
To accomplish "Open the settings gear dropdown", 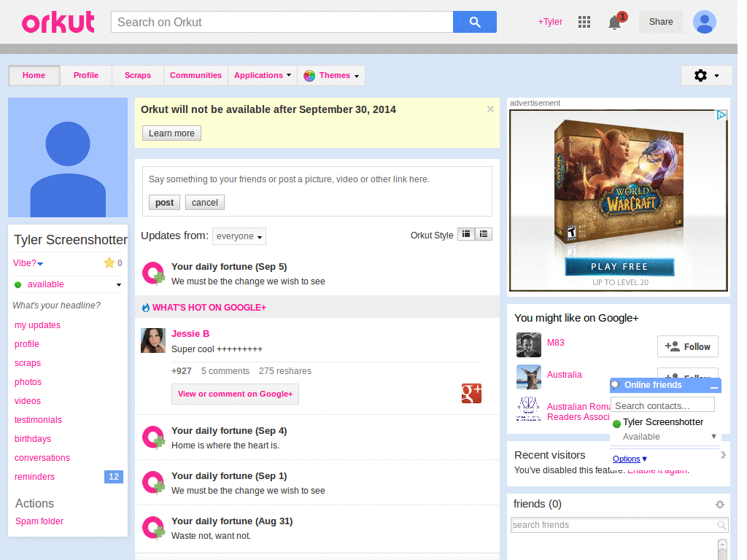I will pos(706,76).
